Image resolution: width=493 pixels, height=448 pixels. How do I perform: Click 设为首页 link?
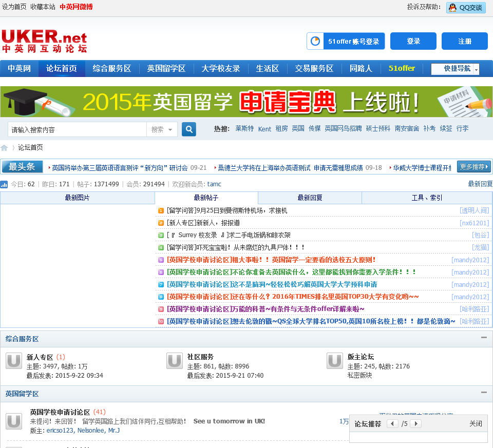pyautogui.click(x=14, y=7)
